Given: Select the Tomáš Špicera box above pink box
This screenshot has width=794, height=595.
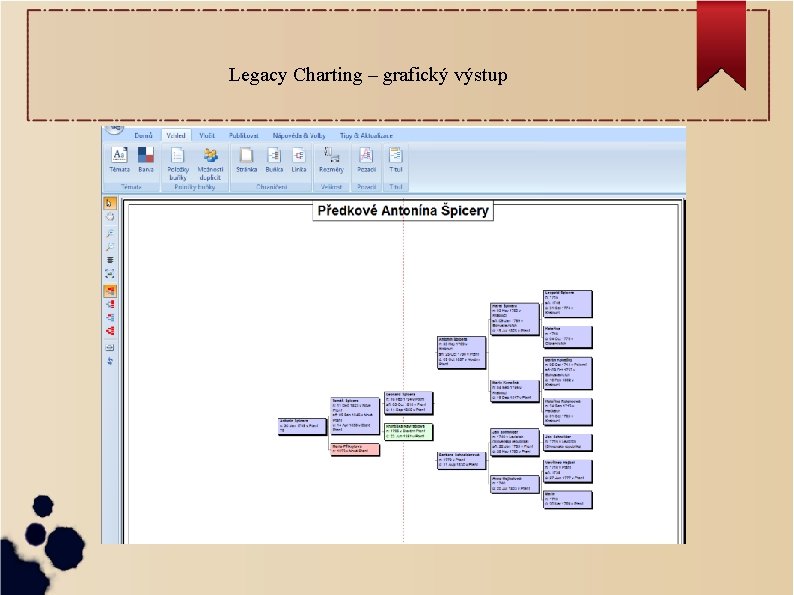Looking at the screenshot, I should pyautogui.click(x=355, y=416).
